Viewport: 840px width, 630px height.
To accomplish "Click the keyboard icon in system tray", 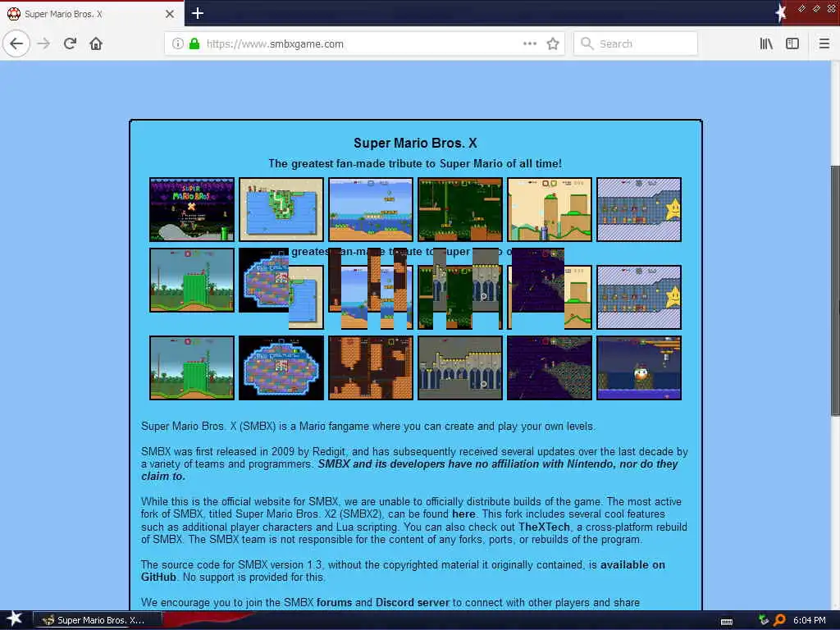I will tap(727, 622).
